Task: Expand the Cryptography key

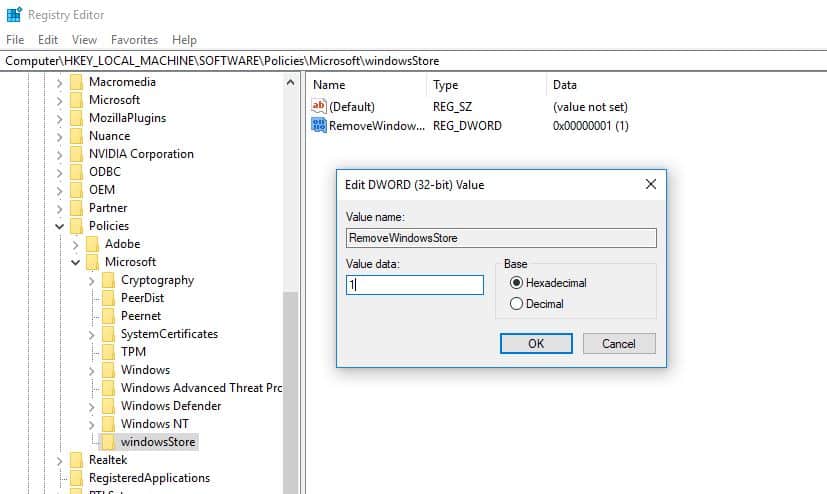Action: (x=92, y=280)
